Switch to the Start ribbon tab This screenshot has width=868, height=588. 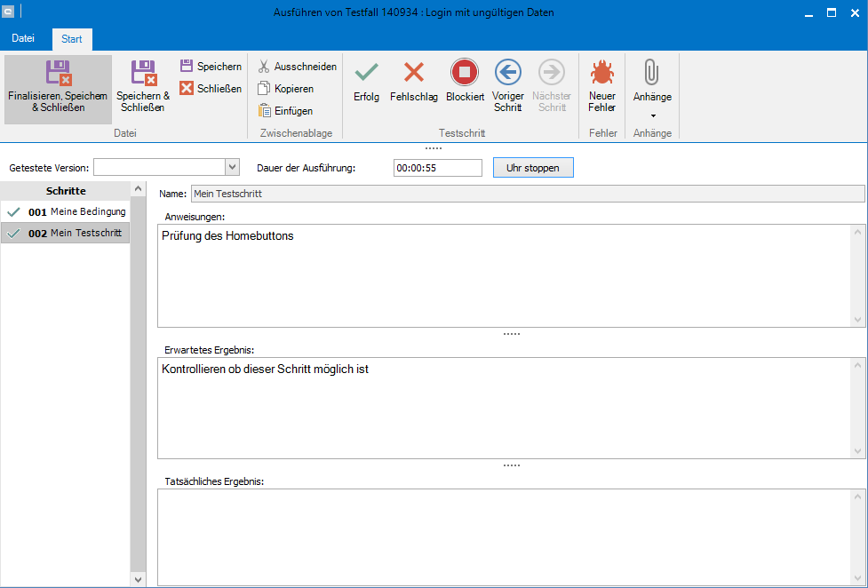pyautogui.click(x=72, y=39)
